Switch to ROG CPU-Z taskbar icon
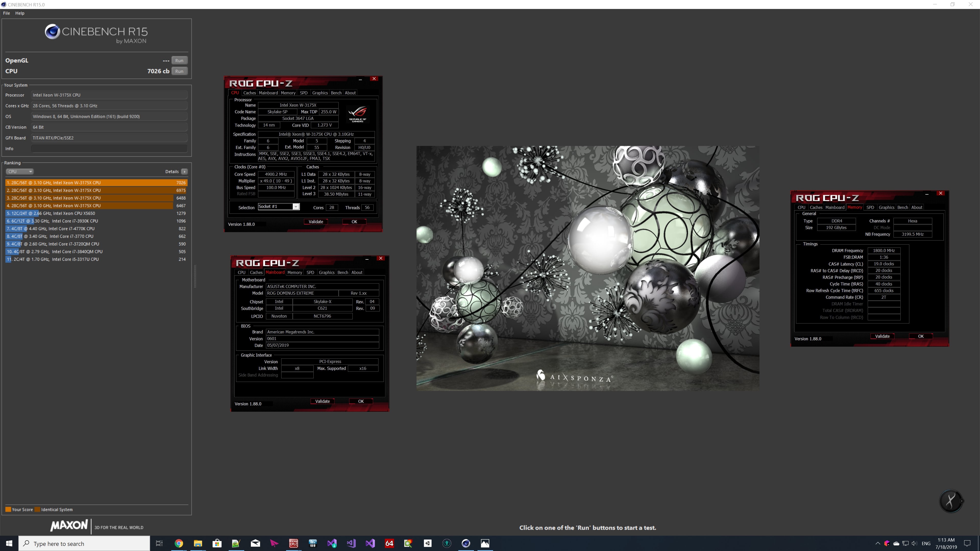 coord(293,543)
